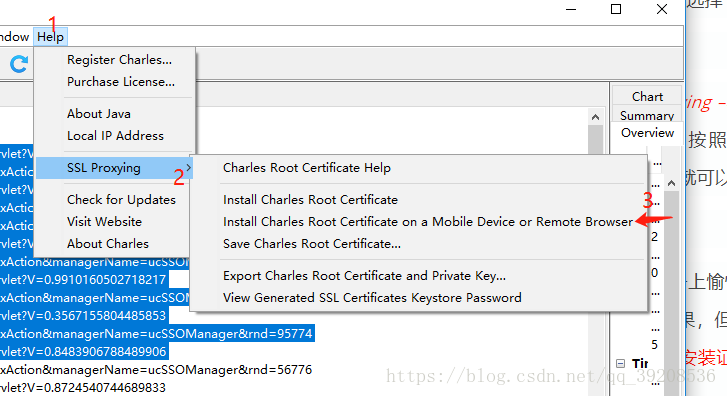
Task: Select request row V=0.8483906788489906
Action: [83, 351]
